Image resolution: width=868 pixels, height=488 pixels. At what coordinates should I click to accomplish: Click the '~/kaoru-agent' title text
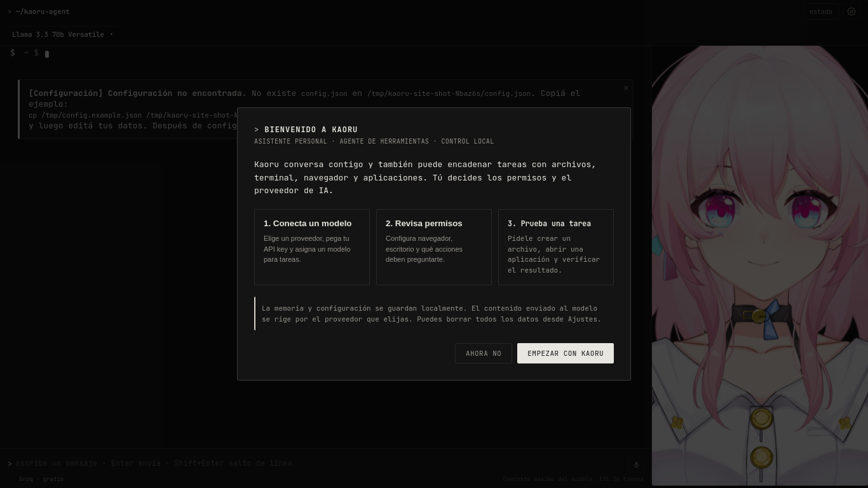pyautogui.click(x=43, y=11)
